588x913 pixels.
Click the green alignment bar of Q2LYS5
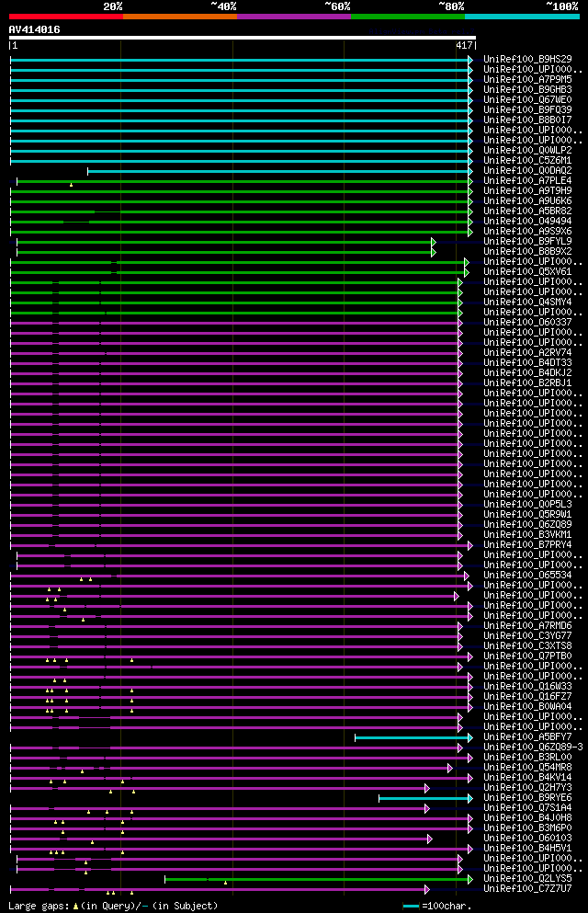coord(319,879)
